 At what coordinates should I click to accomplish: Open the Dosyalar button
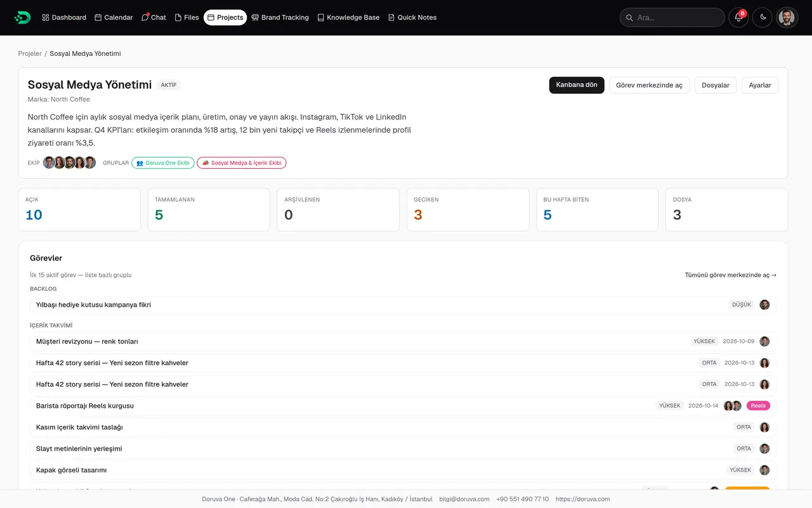tap(716, 85)
